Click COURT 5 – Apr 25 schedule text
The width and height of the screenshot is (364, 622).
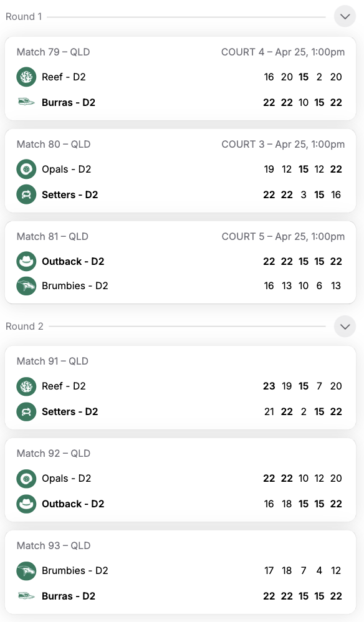tap(283, 236)
